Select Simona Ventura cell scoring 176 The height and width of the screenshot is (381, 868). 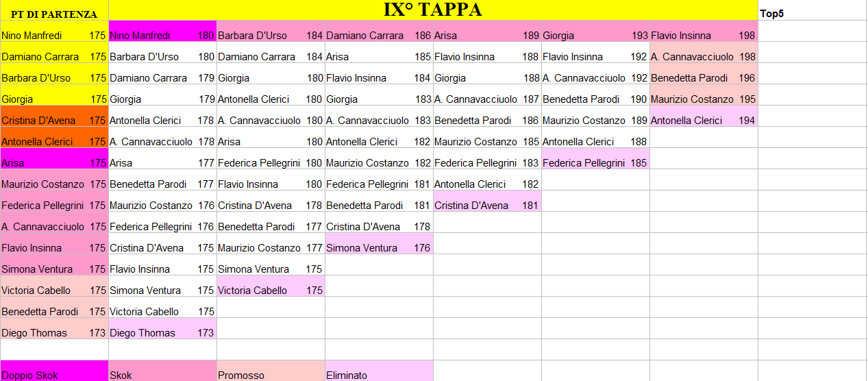[x=378, y=248]
